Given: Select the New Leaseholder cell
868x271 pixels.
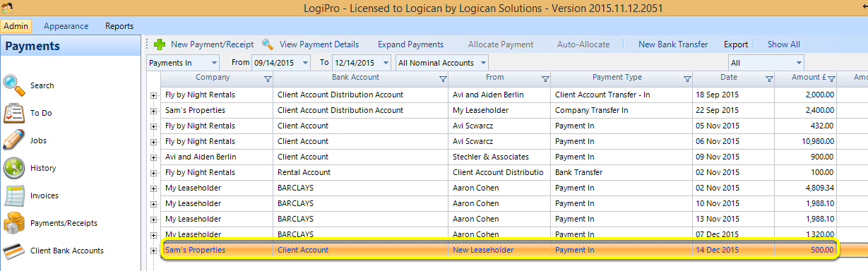Looking at the screenshot, I should tap(500, 250).
